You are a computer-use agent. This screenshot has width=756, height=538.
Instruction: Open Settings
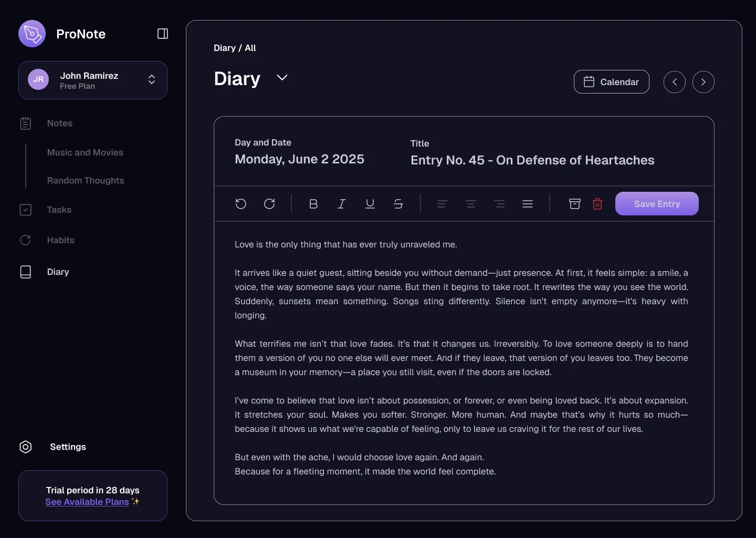coord(68,447)
